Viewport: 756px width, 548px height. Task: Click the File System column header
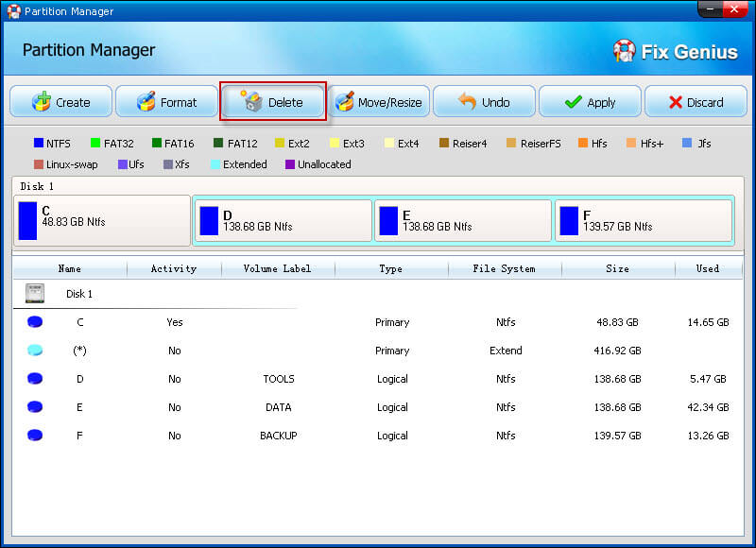(x=505, y=269)
